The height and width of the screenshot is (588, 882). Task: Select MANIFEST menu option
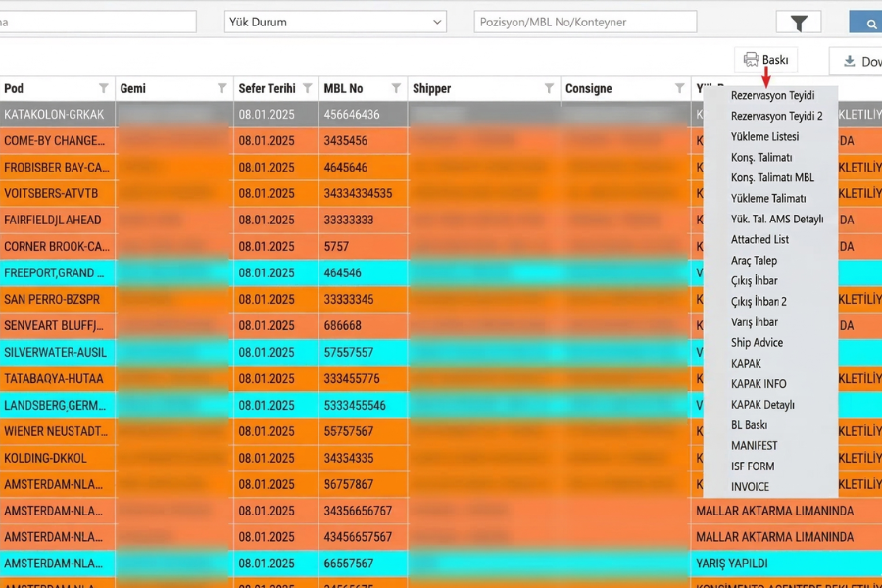point(754,446)
